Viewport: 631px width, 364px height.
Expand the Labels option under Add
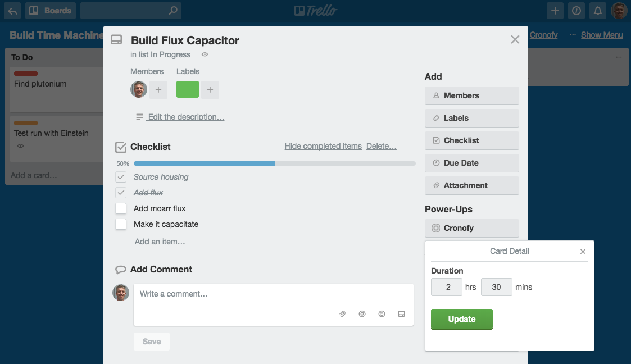pyautogui.click(x=471, y=118)
